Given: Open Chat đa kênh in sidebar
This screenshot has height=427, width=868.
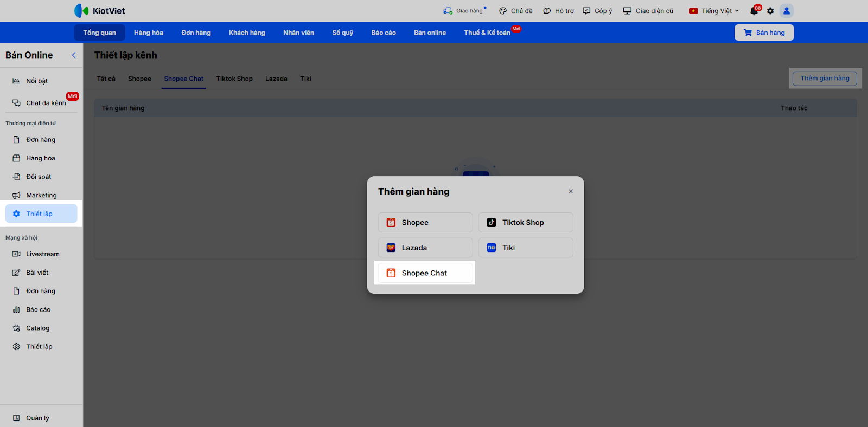Looking at the screenshot, I should pyautogui.click(x=41, y=103).
